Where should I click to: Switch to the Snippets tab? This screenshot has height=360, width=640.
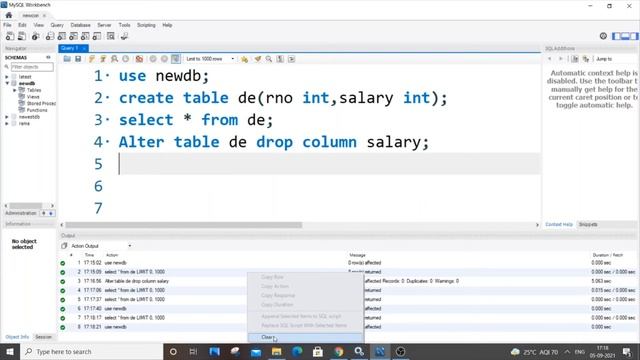tap(588, 224)
